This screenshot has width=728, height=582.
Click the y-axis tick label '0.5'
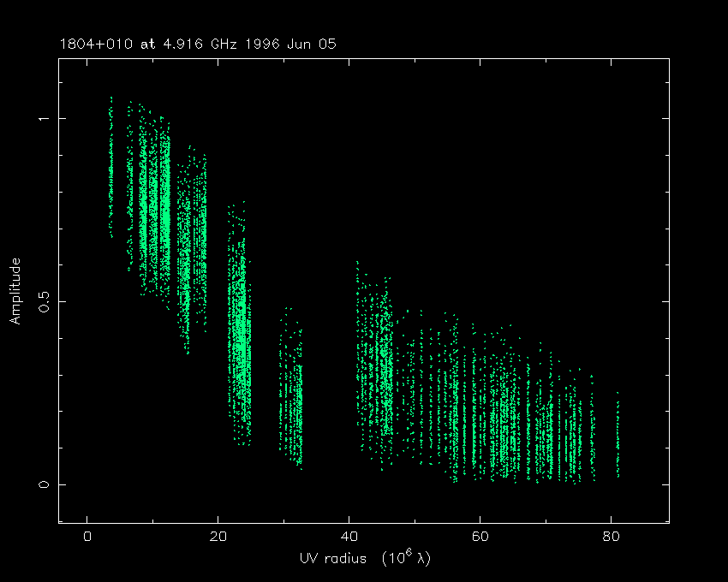point(43,301)
